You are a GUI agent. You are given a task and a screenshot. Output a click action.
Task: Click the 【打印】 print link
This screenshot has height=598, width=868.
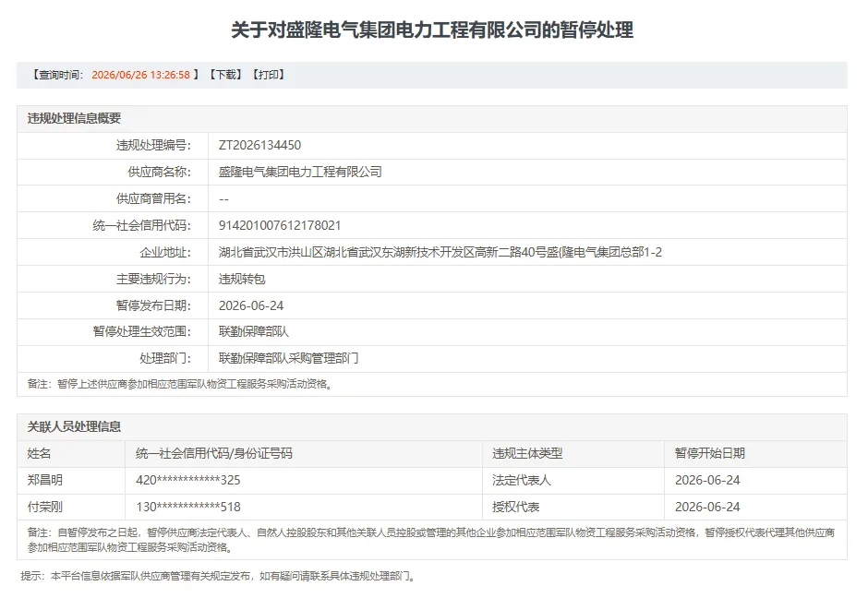[269, 75]
